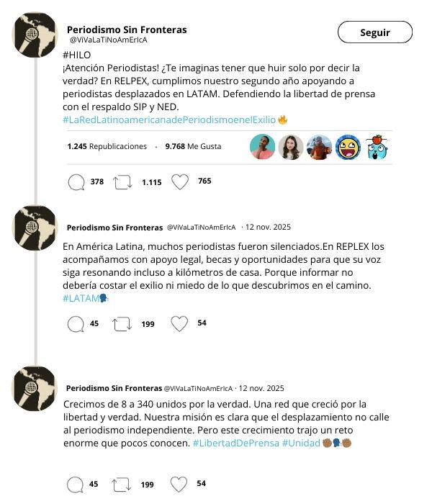This screenshot has height=504, width=432.
Task: View the 1.245 Republicaciones list
Action: 107,146
